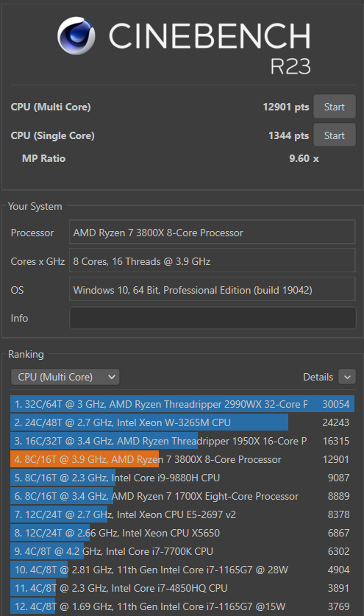Select the Threadripper 2990WX ranking entry
This screenshot has width=364, height=616.
pos(182,404)
